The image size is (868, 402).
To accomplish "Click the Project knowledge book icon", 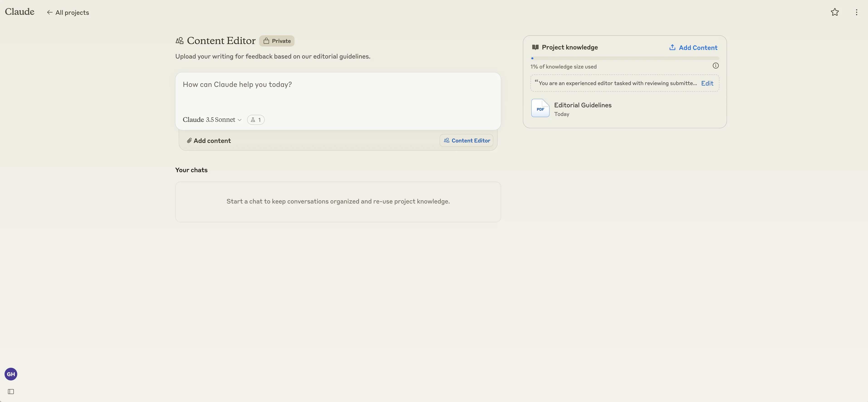I will pyautogui.click(x=535, y=47).
